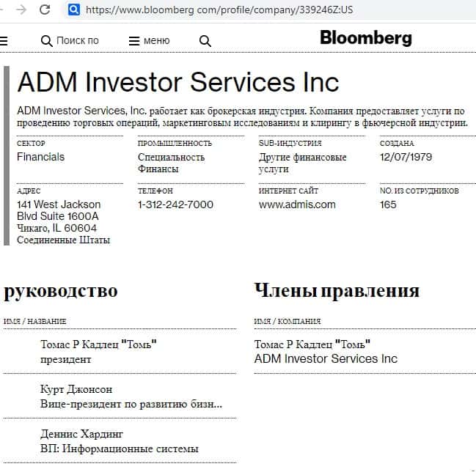Click the blue search icon in the address bar
Screen dimensions: 476x472
[x=73, y=10]
